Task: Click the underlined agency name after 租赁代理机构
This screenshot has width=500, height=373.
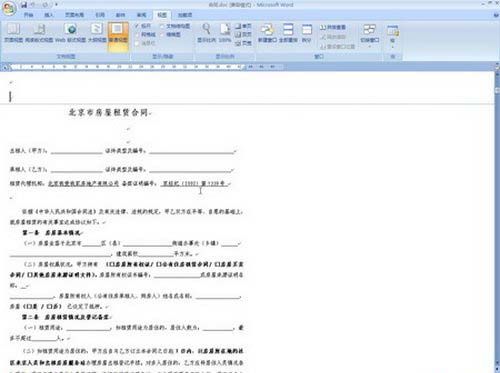Action: click(83, 183)
